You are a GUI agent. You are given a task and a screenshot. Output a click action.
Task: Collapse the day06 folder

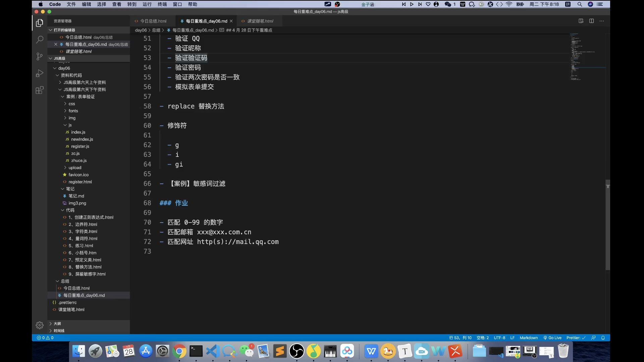pos(64,68)
